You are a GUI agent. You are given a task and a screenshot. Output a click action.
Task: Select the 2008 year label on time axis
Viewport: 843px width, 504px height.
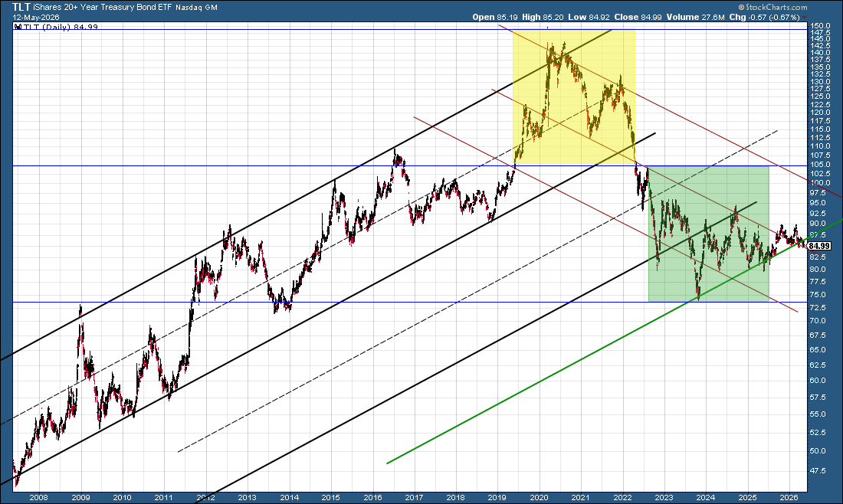click(39, 498)
